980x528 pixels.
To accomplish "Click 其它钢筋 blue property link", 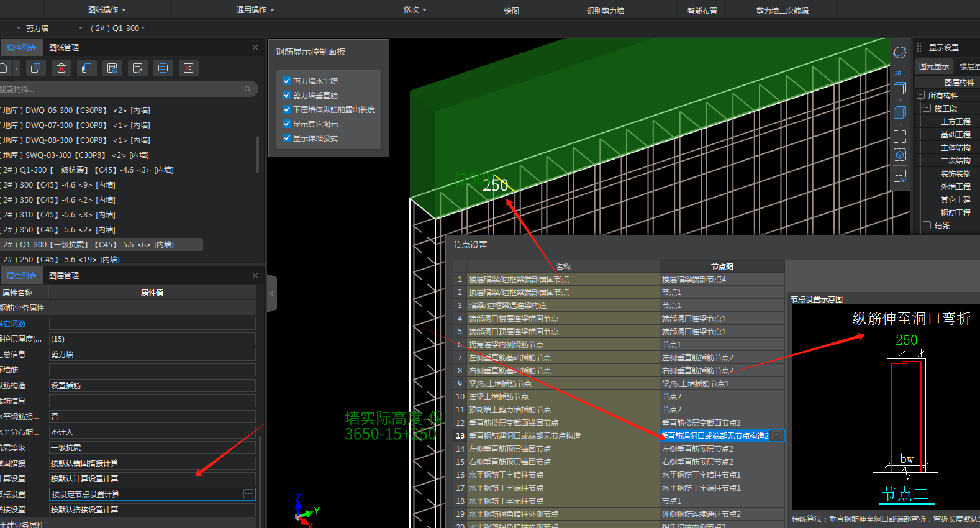I will [13, 323].
